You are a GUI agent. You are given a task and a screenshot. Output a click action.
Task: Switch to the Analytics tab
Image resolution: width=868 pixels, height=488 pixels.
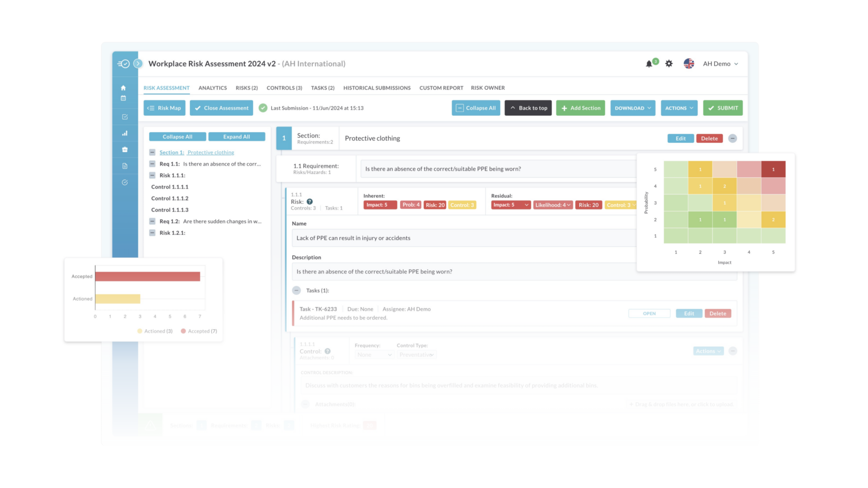212,88
